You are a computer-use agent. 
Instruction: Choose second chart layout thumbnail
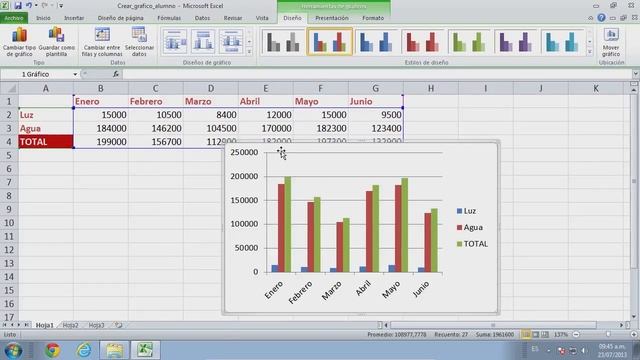[203, 42]
